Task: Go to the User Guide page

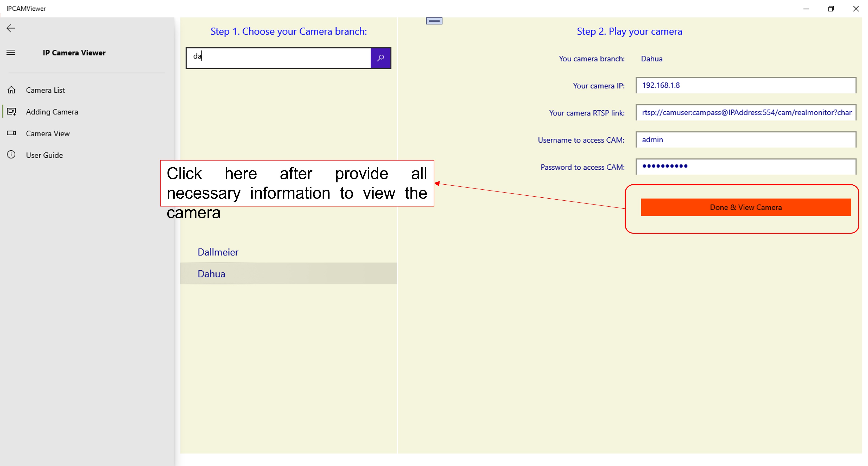Action: 44,155
